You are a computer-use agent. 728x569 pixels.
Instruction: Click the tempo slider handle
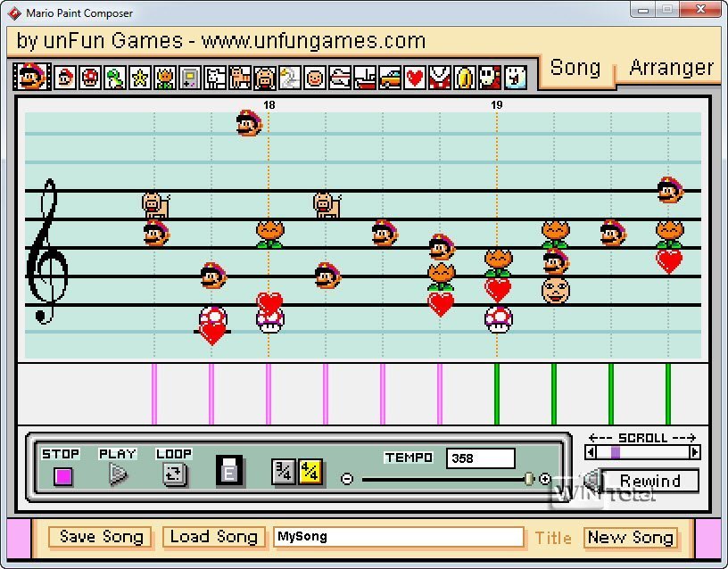(529, 479)
